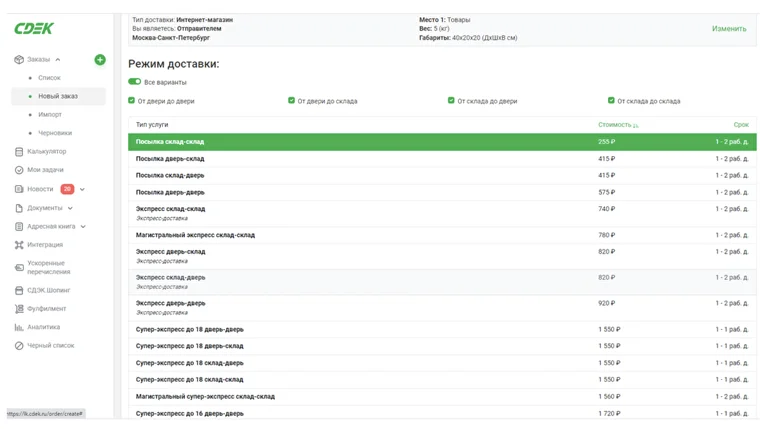The height and width of the screenshot is (429, 760).
Task: Uncheck От двери до двери checkbox
Action: pyautogui.click(x=131, y=100)
